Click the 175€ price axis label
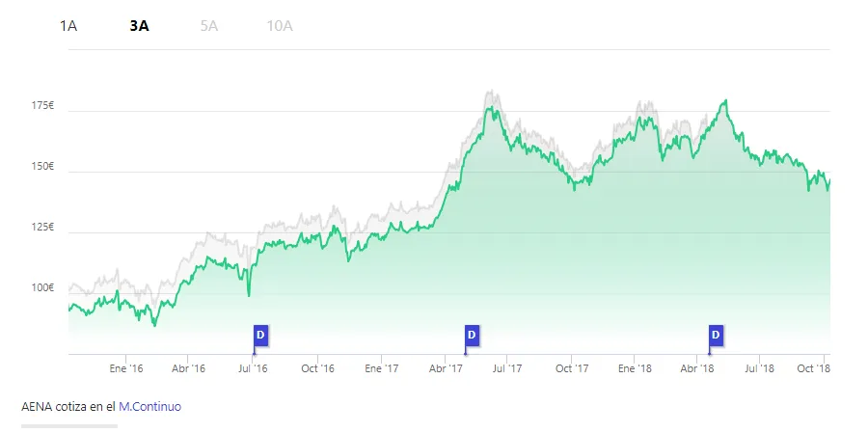Viewport: 868px width, 433px height. pyautogui.click(x=42, y=105)
